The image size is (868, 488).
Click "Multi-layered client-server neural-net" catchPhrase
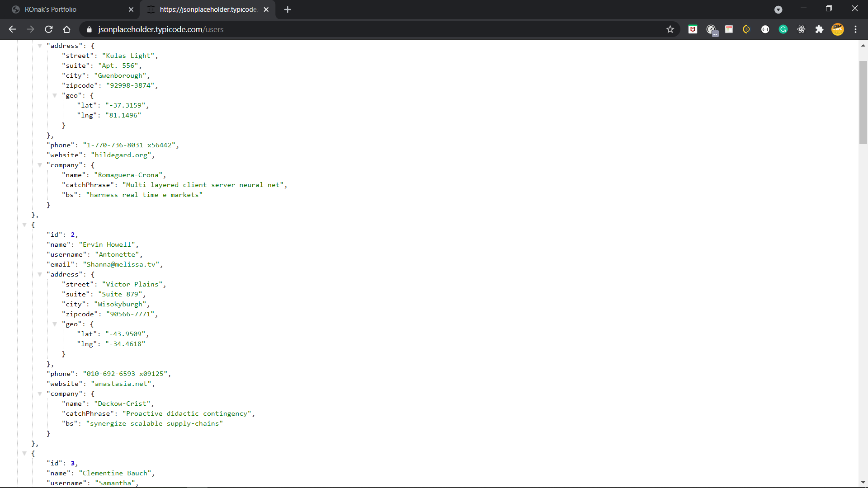203,185
